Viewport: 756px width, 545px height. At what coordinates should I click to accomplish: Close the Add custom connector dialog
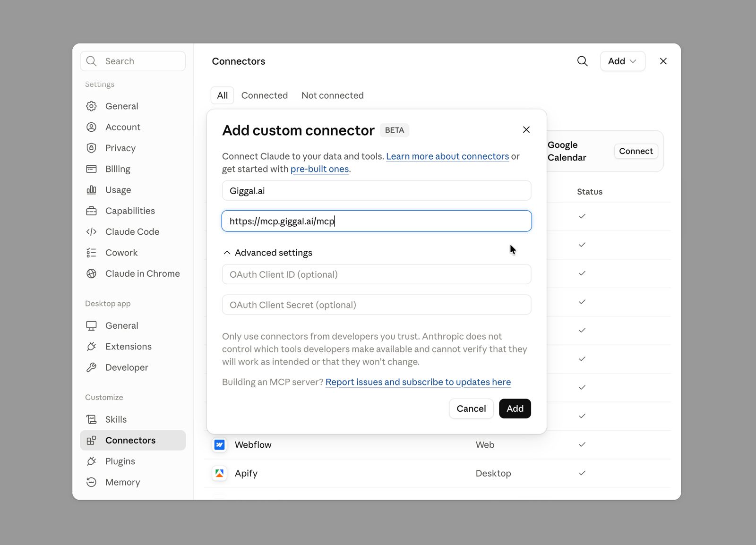(526, 129)
